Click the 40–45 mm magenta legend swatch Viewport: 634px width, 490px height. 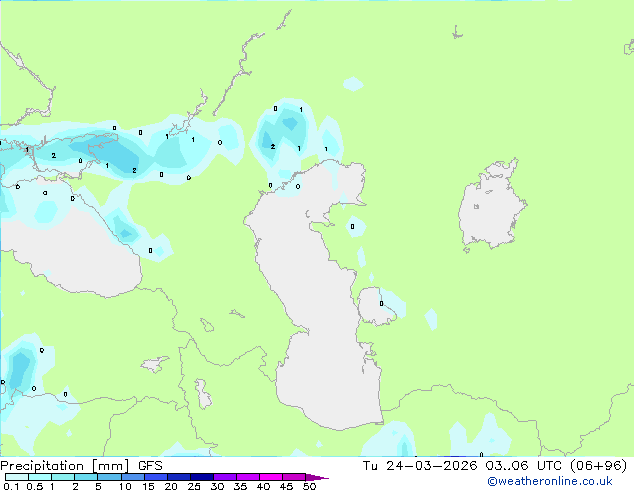point(271,477)
